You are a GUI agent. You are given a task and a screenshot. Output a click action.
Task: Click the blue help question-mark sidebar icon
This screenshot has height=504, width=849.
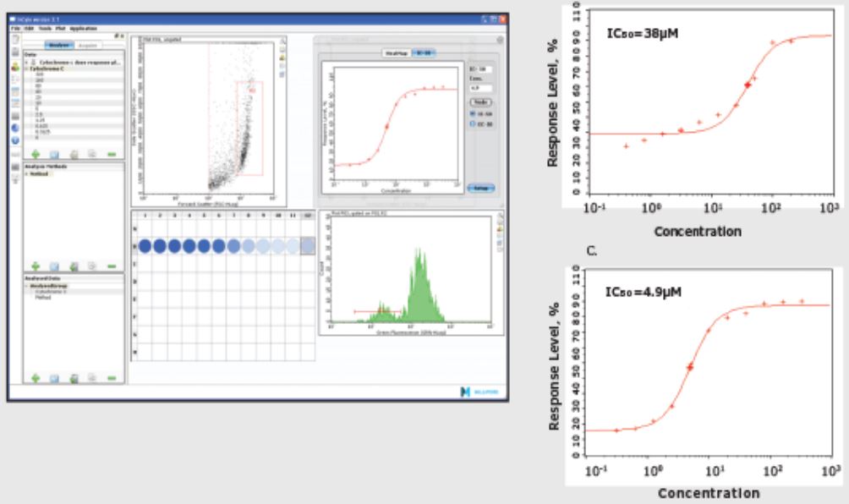(x=15, y=140)
